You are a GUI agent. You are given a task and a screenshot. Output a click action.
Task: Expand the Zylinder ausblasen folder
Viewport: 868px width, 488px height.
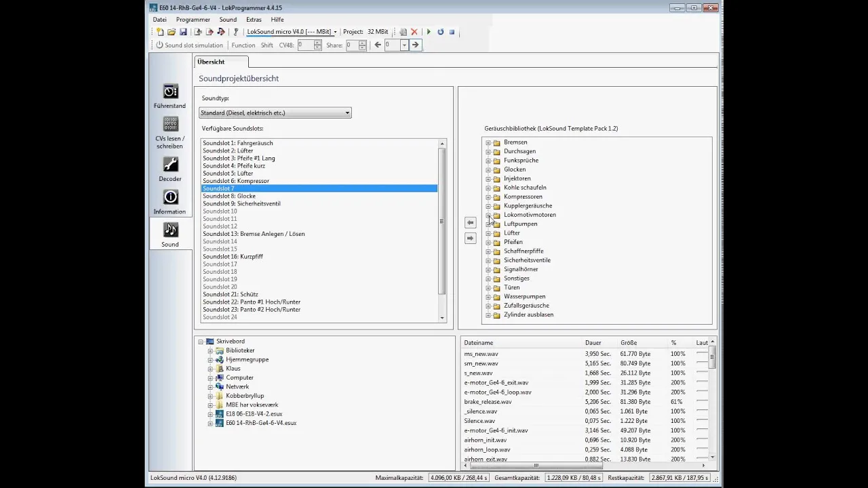[488, 314]
